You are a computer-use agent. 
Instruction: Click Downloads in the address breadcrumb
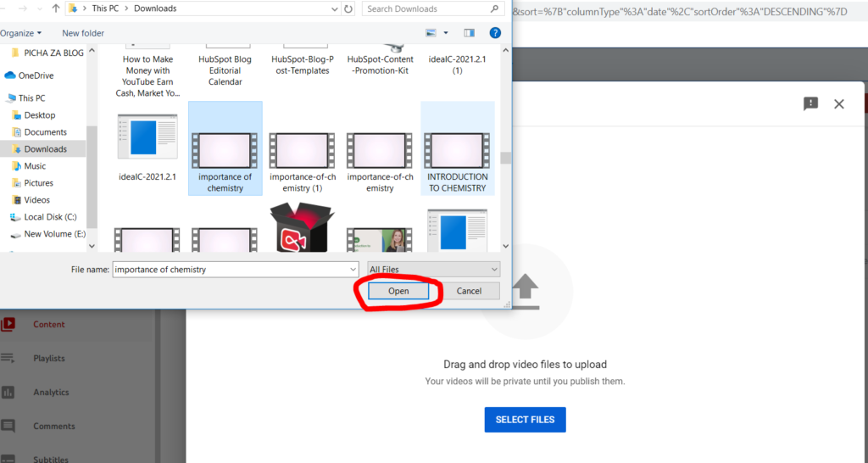click(155, 8)
